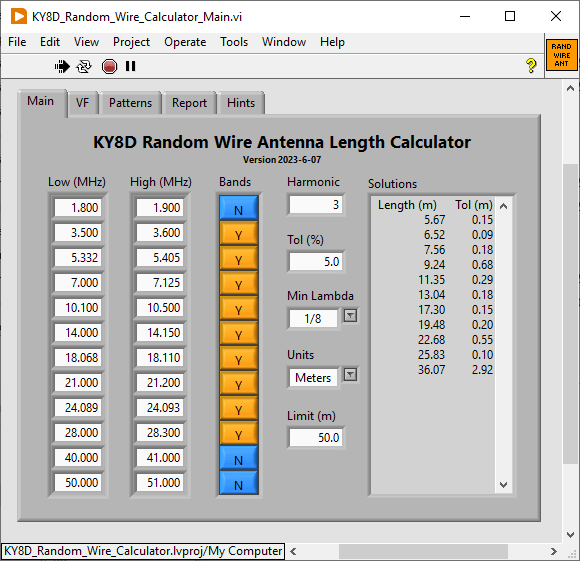Toggle the Bands button for the 3.500 MHz row
This screenshot has width=580, height=561.
[x=239, y=233]
